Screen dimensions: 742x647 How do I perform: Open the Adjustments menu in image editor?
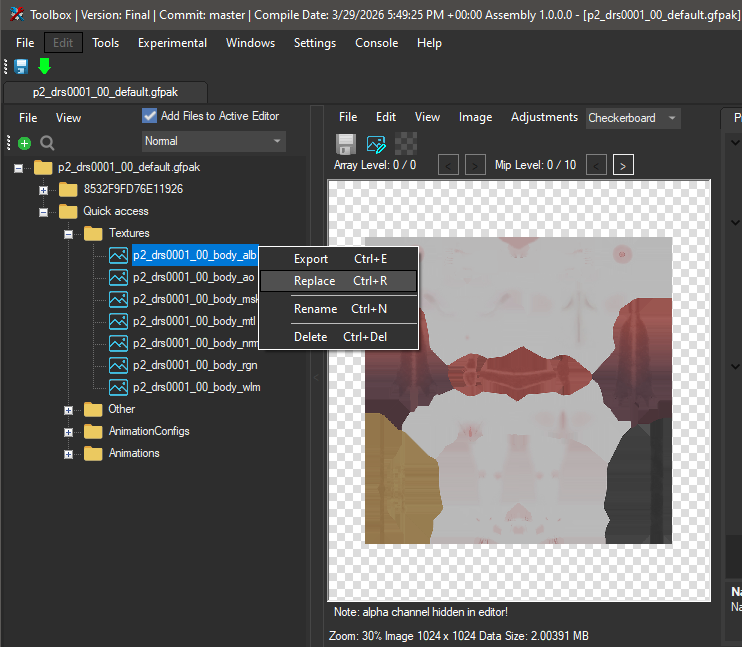(x=544, y=117)
